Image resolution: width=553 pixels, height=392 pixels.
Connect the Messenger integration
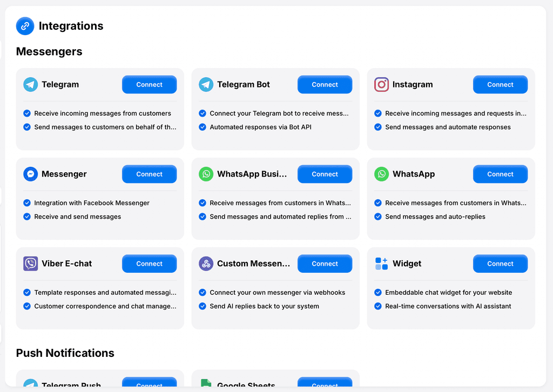click(149, 174)
